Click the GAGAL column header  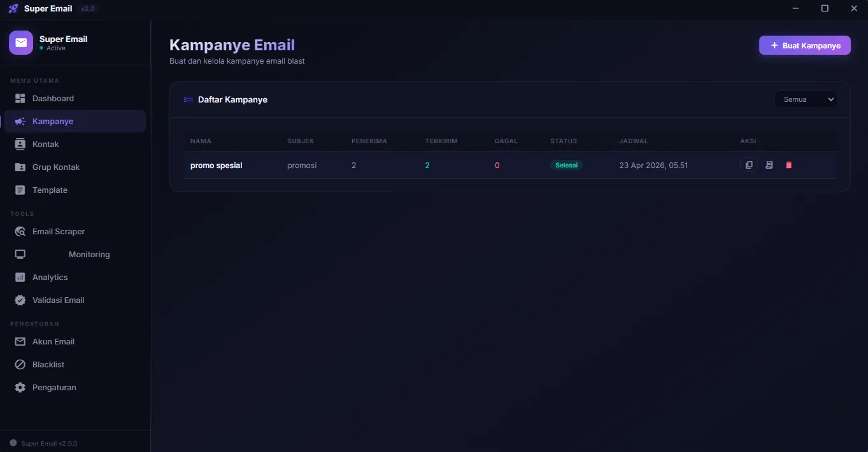pyautogui.click(x=506, y=141)
